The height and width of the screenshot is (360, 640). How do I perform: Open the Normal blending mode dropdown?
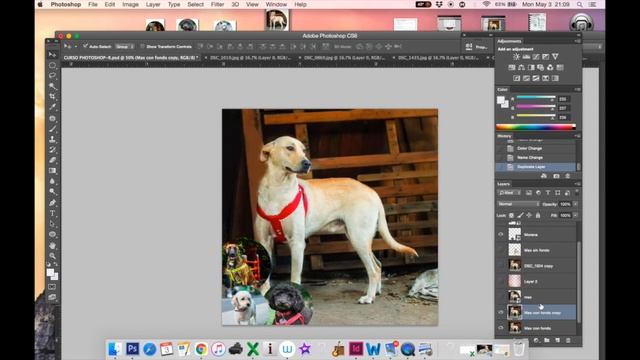518,204
